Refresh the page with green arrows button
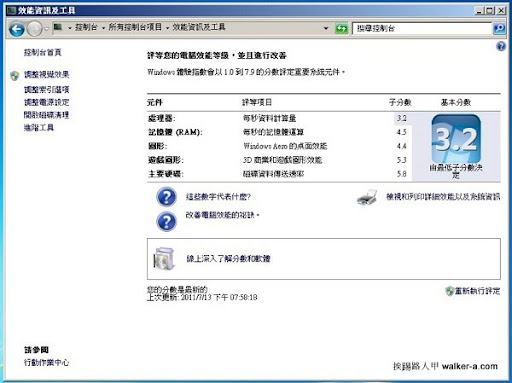 coord(341,29)
